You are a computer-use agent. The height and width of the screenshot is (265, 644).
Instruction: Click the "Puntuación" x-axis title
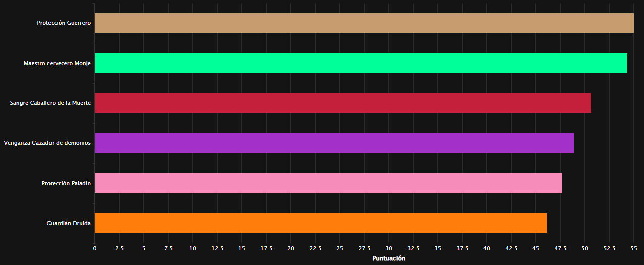point(388,258)
